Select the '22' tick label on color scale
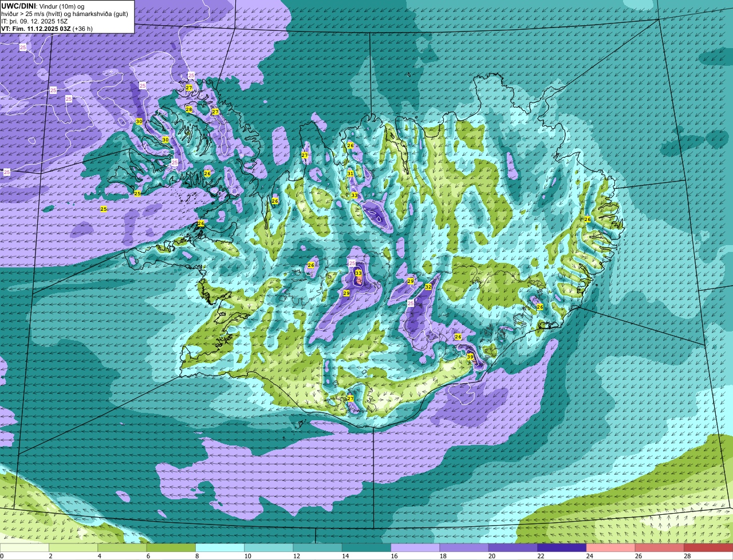This screenshot has height=560, width=733. [541, 556]
